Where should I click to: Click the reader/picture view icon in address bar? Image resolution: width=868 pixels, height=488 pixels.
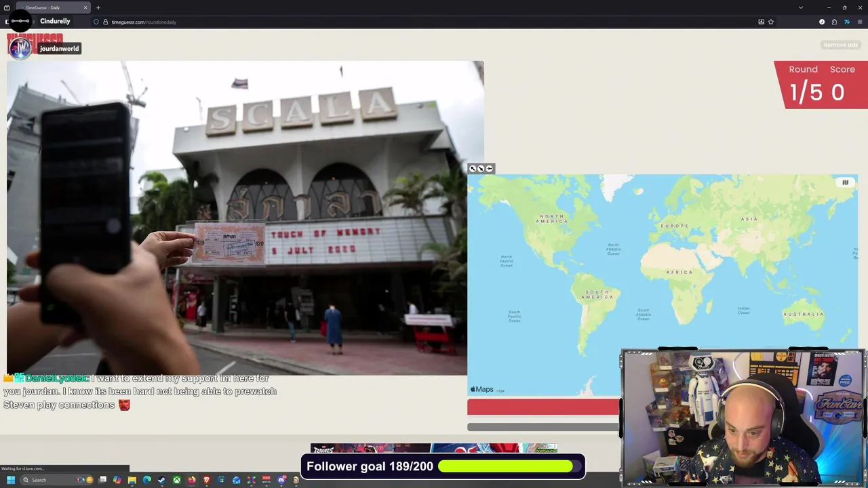click(x=761, y=22)
